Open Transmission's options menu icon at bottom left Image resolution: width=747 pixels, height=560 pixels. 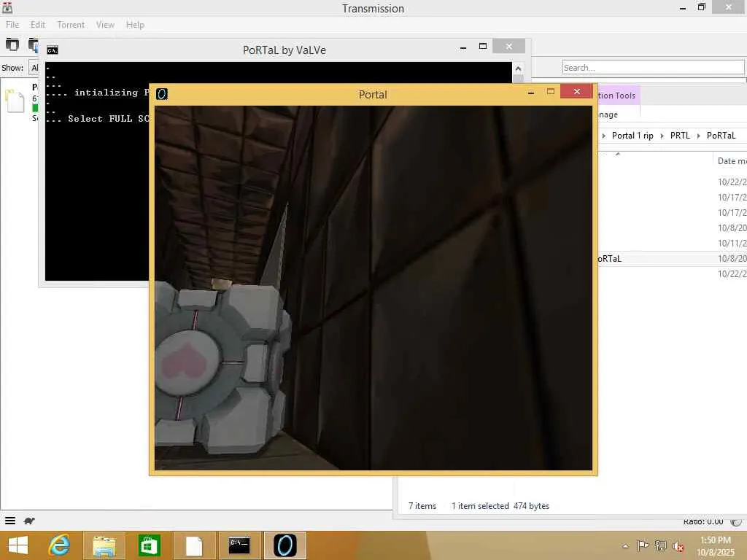click(10, 521)
